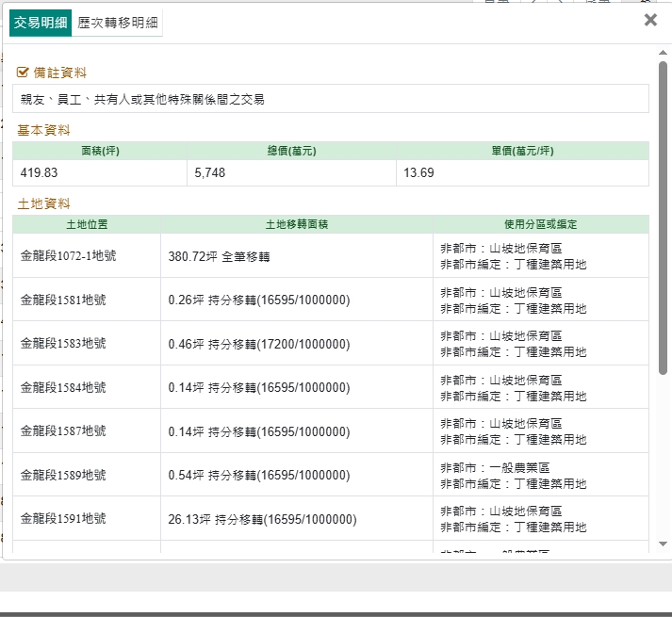Click the 土地移轉面積 column header

pos(296,224)
